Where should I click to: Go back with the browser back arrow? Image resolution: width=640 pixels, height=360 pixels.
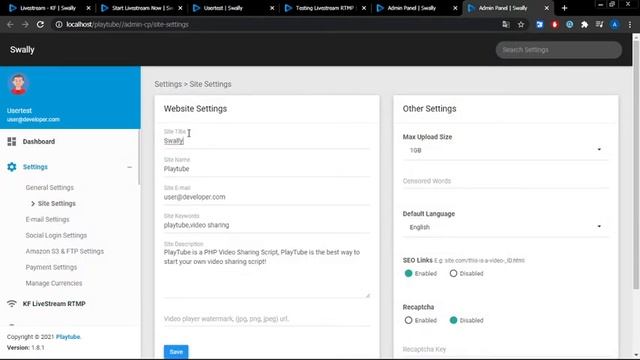(10, 24)
